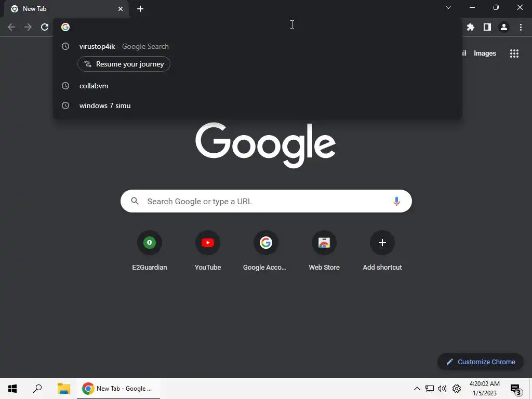Choose virustop4ik search suggestion
The width and height of the screenshot is (532, 399).
tap(258, 46)
